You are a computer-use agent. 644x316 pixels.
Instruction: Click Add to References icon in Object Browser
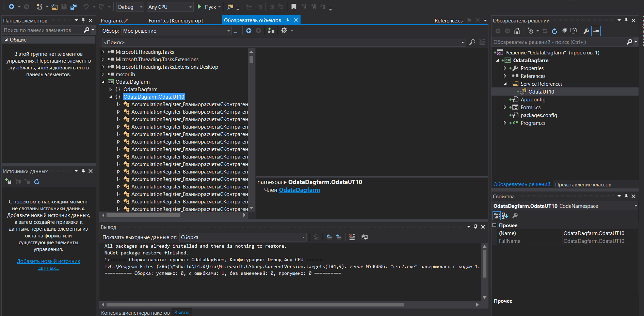click(x=271, y=31)
